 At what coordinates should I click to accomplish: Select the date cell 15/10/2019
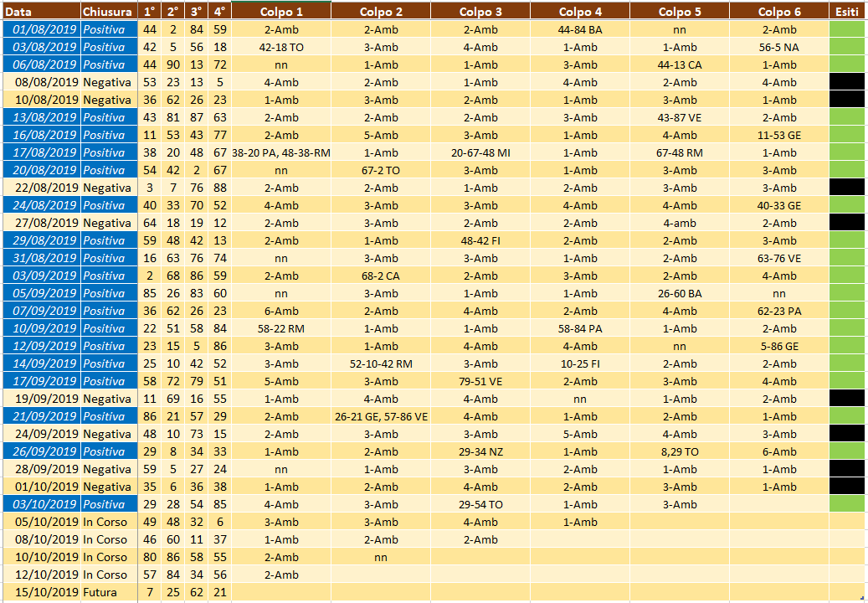point(42,592)
